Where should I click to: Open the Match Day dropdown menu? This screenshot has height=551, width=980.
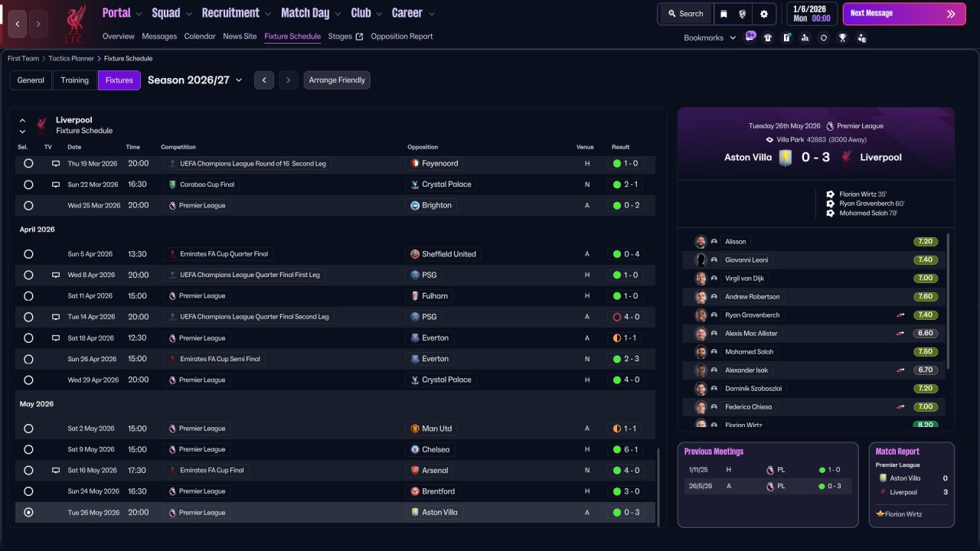311,13
